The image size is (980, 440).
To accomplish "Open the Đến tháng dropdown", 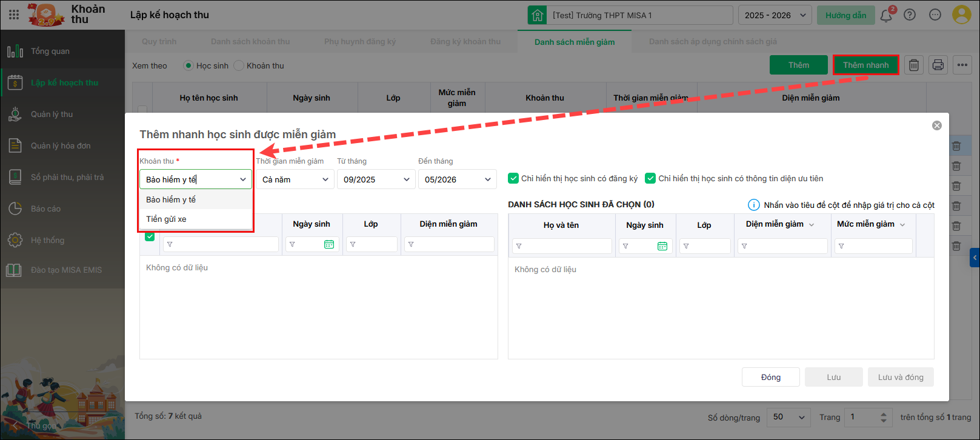I will 458,179.
